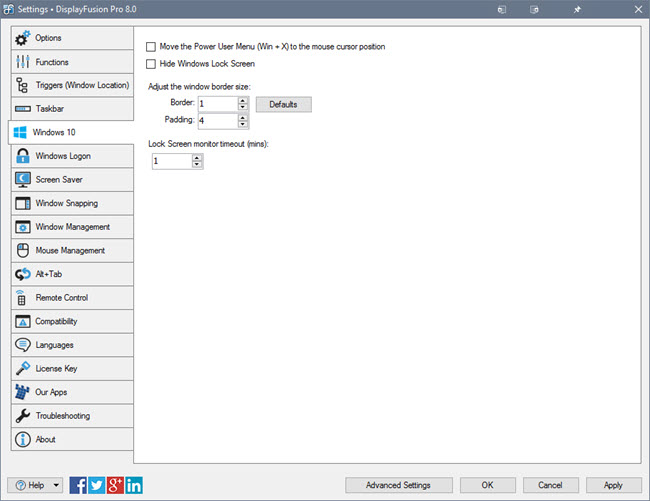Screen dimensions: 650x501
Task: Open the Screen Saver tab label
Action: tap(59, 179)
